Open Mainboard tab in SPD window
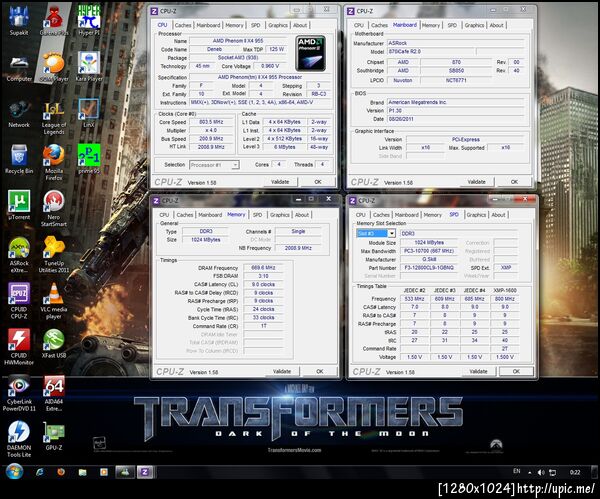600x499 pixels. (406, 215)
